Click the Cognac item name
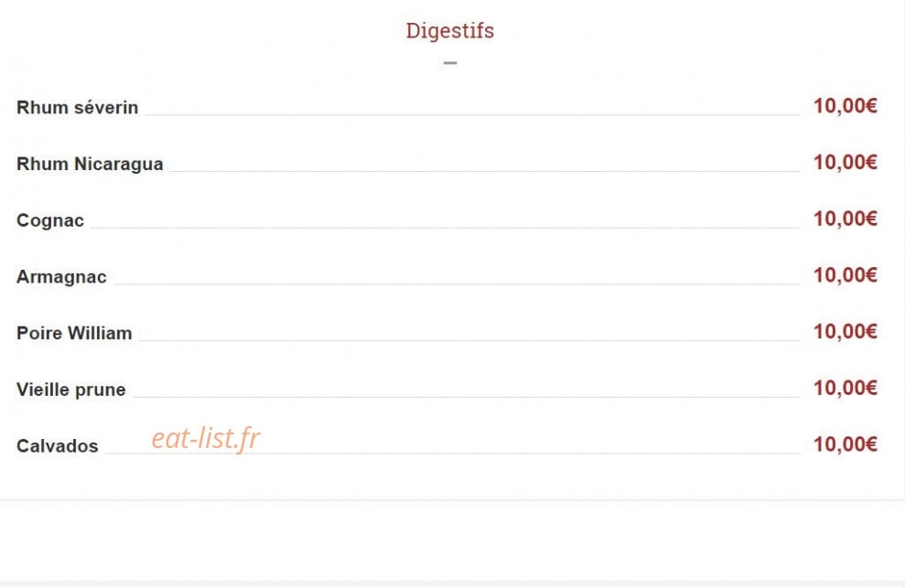Image resolution: width=905 pixels, height=588 pixels. tap(50, 220)
